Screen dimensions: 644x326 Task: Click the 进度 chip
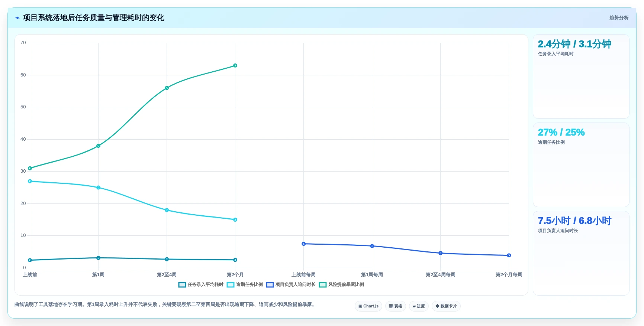(x=419, y=306)
